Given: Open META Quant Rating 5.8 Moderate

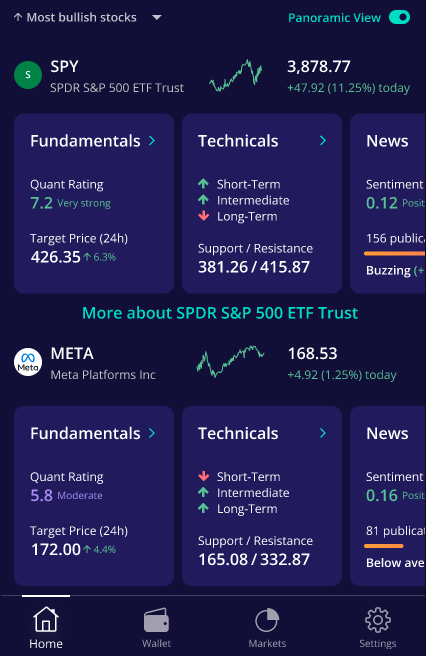Looking at the screenshot, I should tap(66, 495).
